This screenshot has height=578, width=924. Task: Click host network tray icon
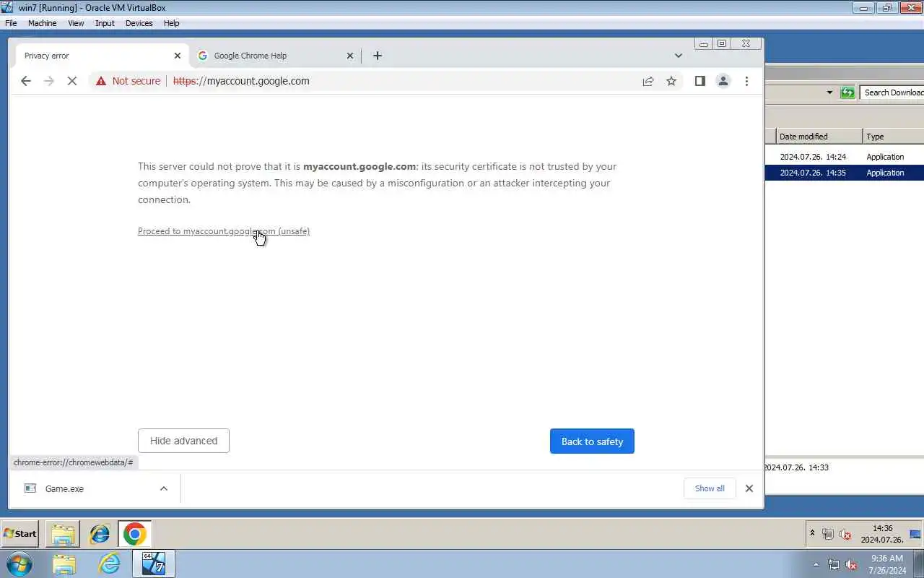pos(834,564)
